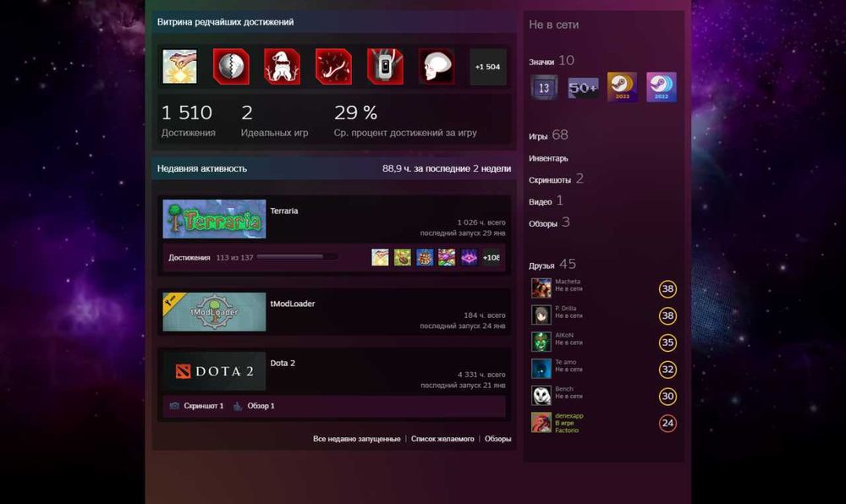The height and width of the screenshot is (504, 846).
Task: Open Te amo's friend avatar
Action: click(541, 369)
